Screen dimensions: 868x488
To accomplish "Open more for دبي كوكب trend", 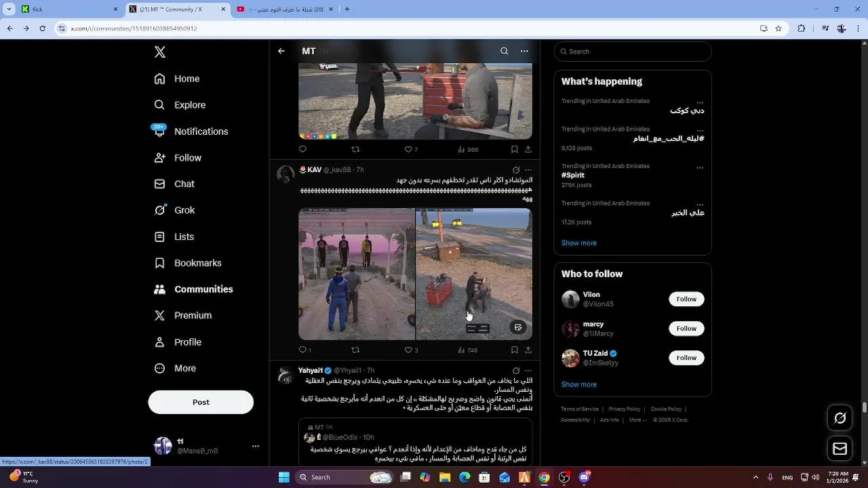I will (700, 102).
